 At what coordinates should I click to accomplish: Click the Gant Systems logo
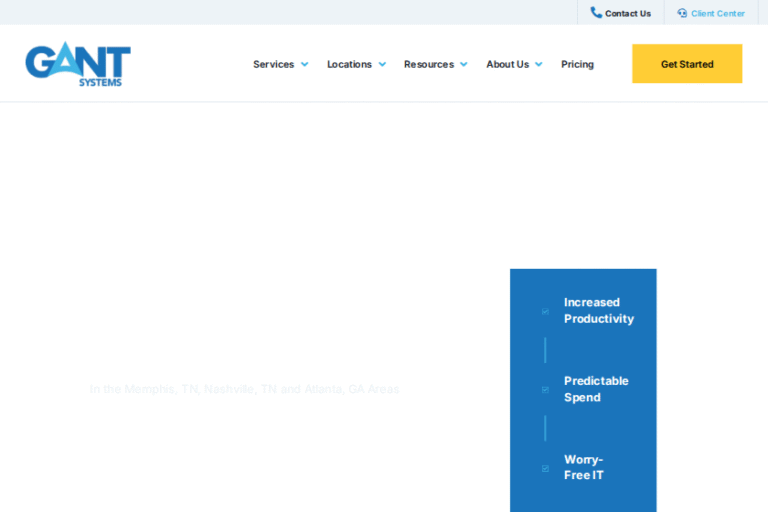coord(78,64)
